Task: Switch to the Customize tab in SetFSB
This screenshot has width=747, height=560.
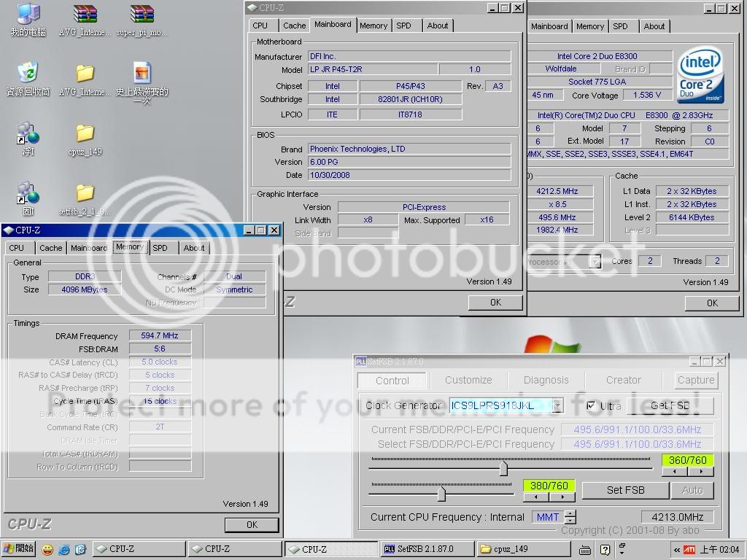Action: point(468,380)
